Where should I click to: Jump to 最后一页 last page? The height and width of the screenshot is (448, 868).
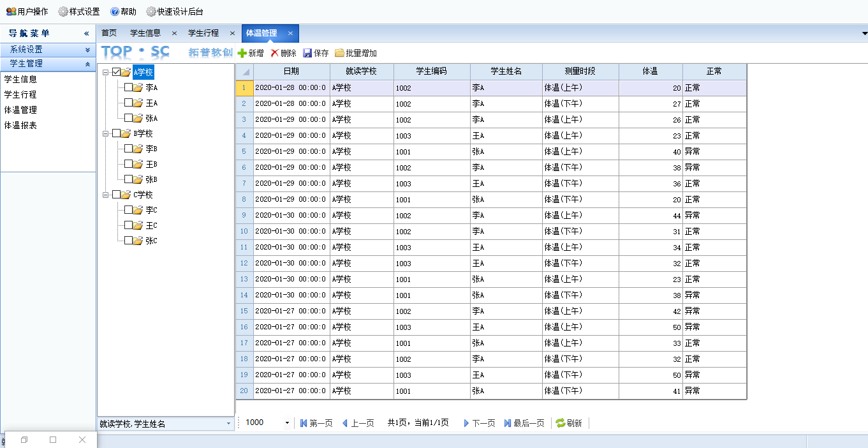point(524,422)
